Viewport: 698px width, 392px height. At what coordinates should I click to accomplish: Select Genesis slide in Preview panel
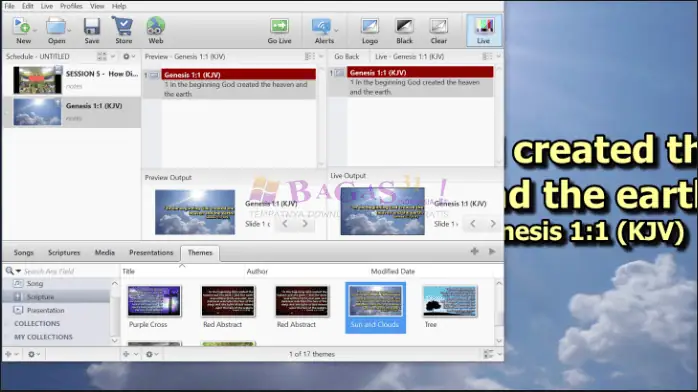(x=239, y=84)
